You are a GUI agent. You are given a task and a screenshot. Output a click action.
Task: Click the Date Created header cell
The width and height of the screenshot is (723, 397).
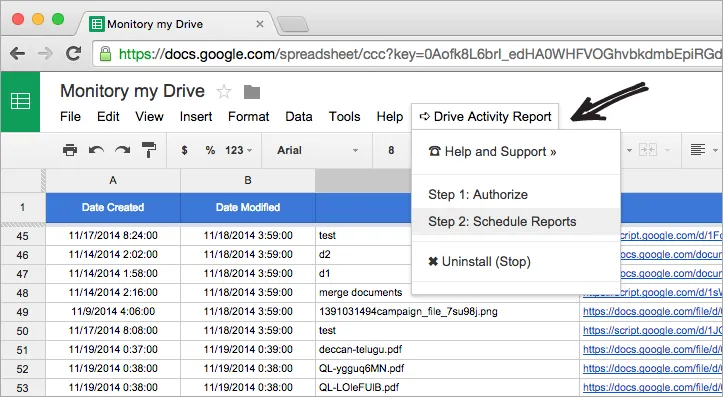coord(113,207)
